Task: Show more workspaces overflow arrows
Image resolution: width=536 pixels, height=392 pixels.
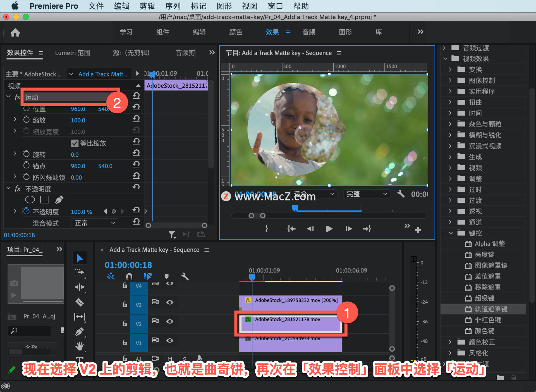Action: (x=420, y=32)
